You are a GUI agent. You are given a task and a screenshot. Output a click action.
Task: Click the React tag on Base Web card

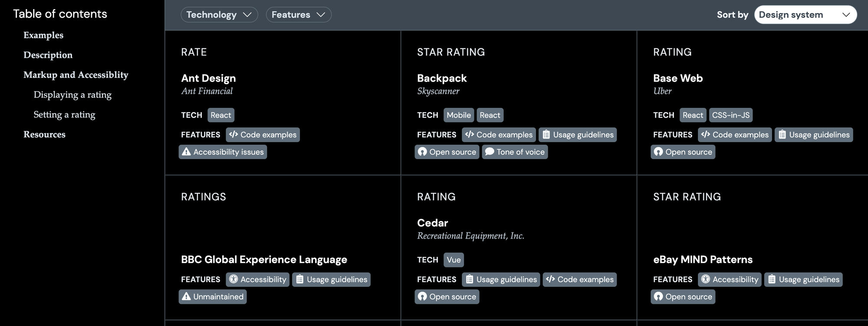coord(693,115)
